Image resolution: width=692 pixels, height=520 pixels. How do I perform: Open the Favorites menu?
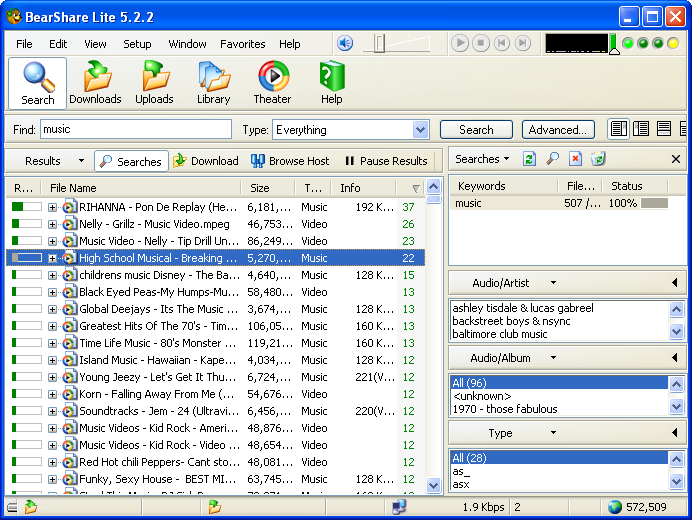(x=242, y=44)
